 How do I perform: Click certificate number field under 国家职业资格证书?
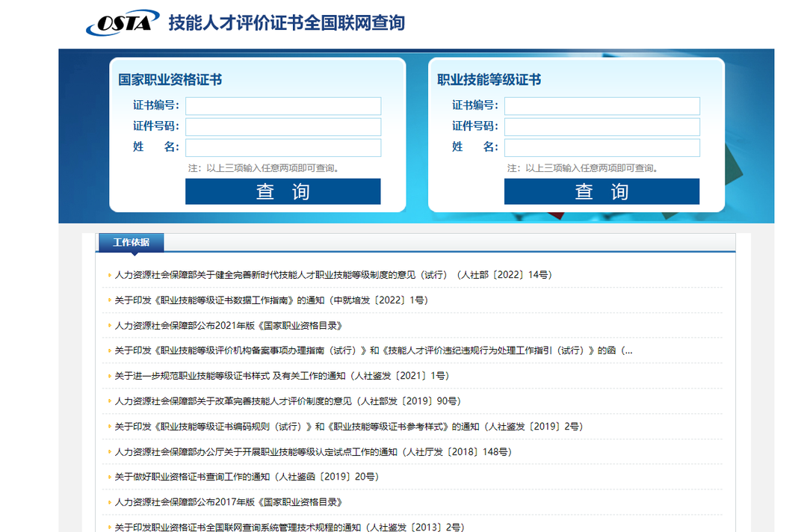click(x=283, y=106)
